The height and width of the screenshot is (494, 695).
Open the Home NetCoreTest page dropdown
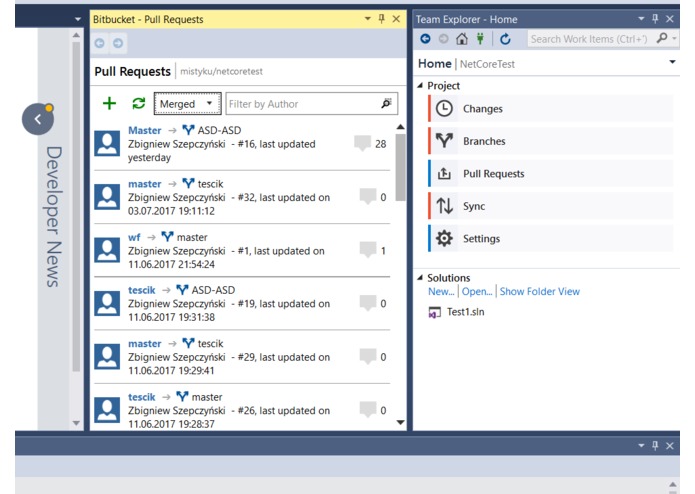672,62
